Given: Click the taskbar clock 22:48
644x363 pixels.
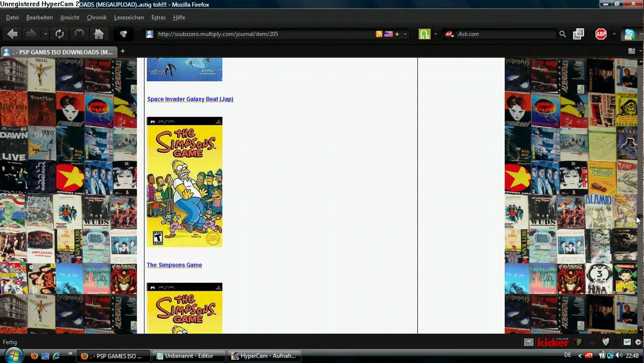Looking at the screenshot, I should [632, 355].
